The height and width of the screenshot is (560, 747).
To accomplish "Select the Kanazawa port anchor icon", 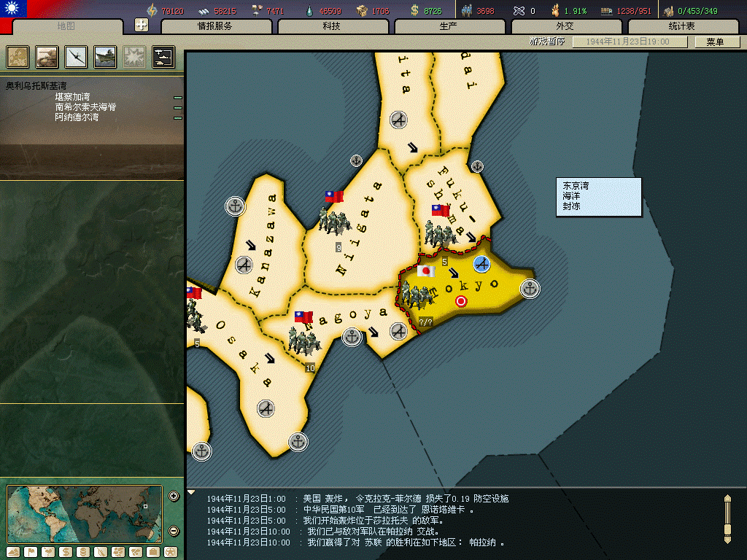I will pos(235,206).
